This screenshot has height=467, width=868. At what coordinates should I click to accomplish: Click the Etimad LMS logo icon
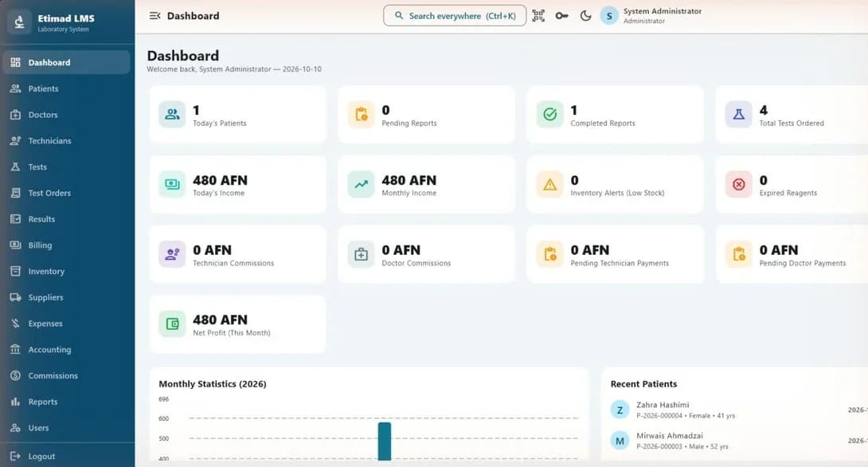(19, 22)
